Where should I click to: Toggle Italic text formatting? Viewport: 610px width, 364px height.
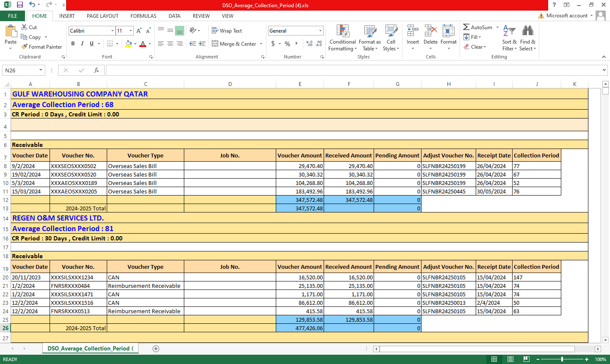[x=82, y=44]
